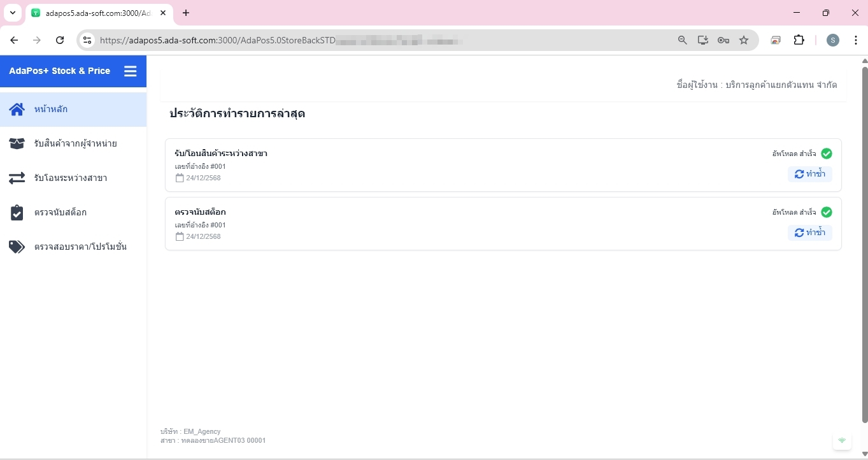Image resolution: width=868 pixels, height=460 pixels.
Task: Open the browser tab search dropdown
Action: click(x=12, y=13)
